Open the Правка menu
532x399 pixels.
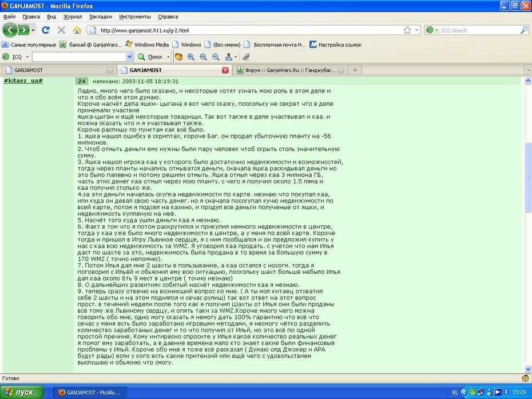(31, 17)
